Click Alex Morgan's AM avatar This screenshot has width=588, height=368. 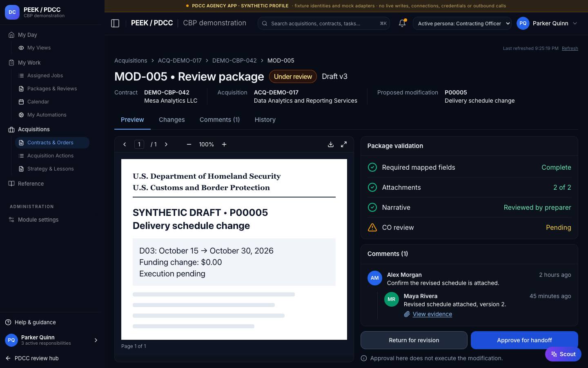[x=375, y=278]
